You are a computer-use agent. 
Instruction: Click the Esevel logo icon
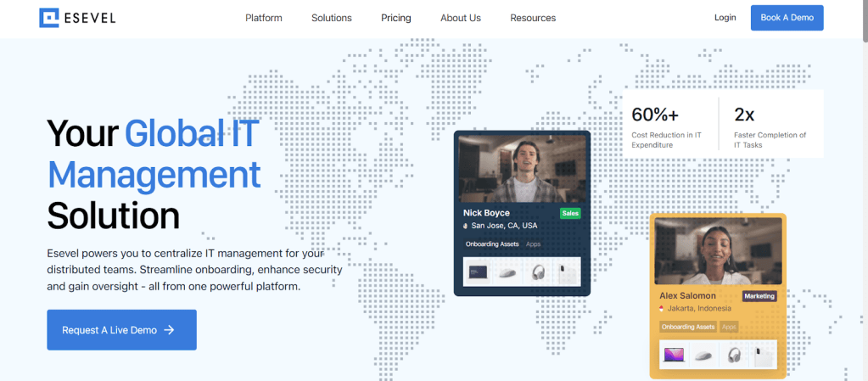[x=49, y=18]
